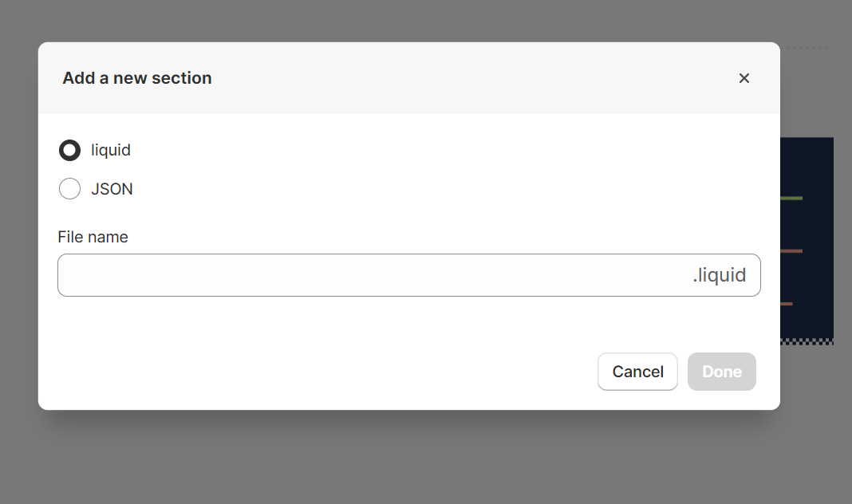Focus the File name text field

367,275
